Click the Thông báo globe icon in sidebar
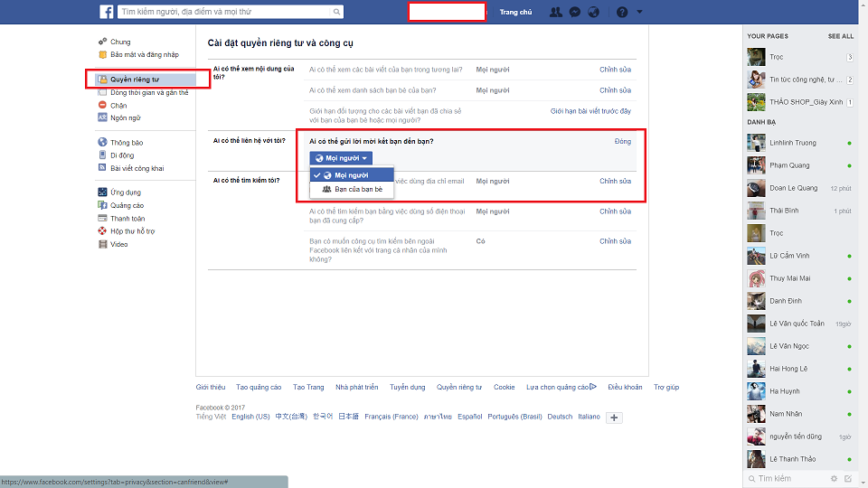The height and width of the screenshot is (488, 868). pos(102,142)
